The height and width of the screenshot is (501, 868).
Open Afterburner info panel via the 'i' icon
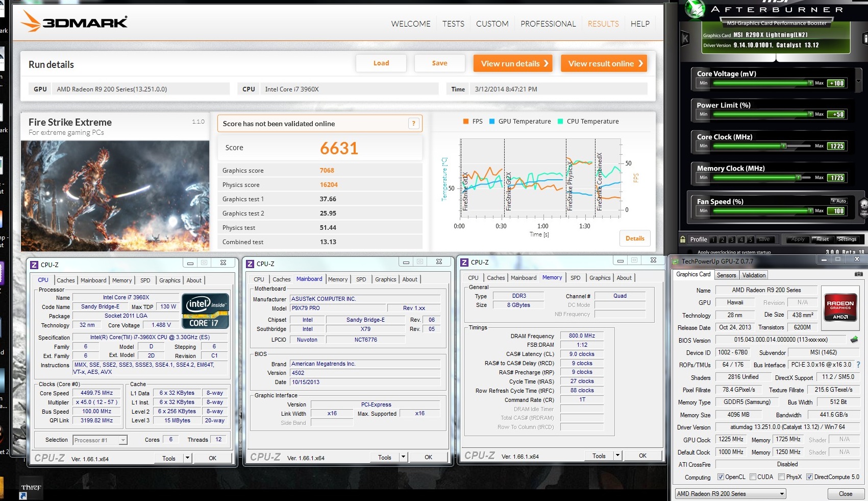[864, 39]
